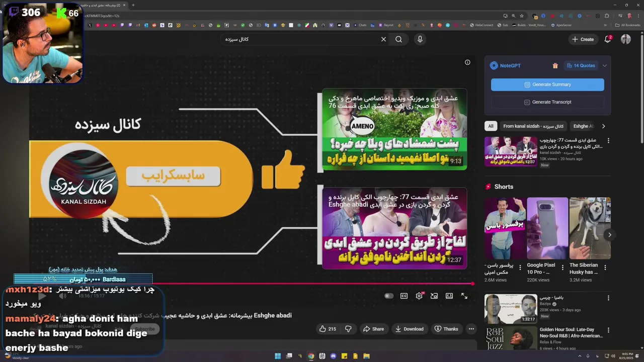Open options for the 10K views video
Image resolution: width=644 pixels, height=362 pixels.
tap(608, 141)
